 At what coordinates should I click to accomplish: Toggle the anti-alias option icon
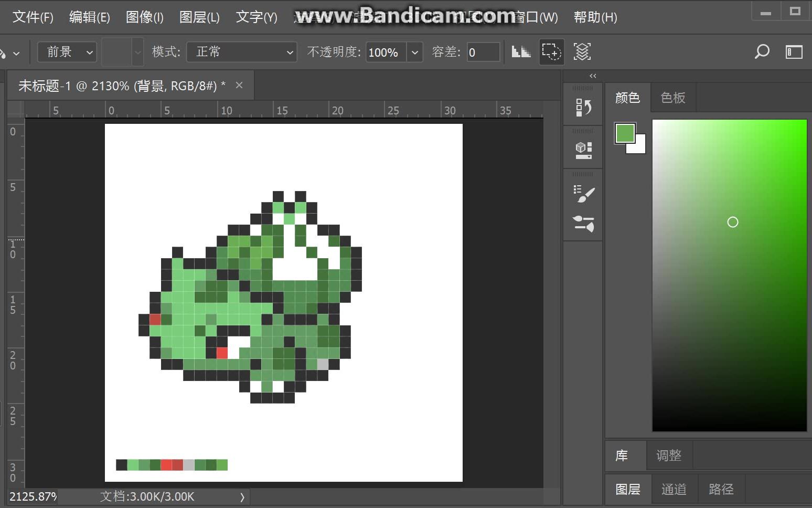point(521,51)
